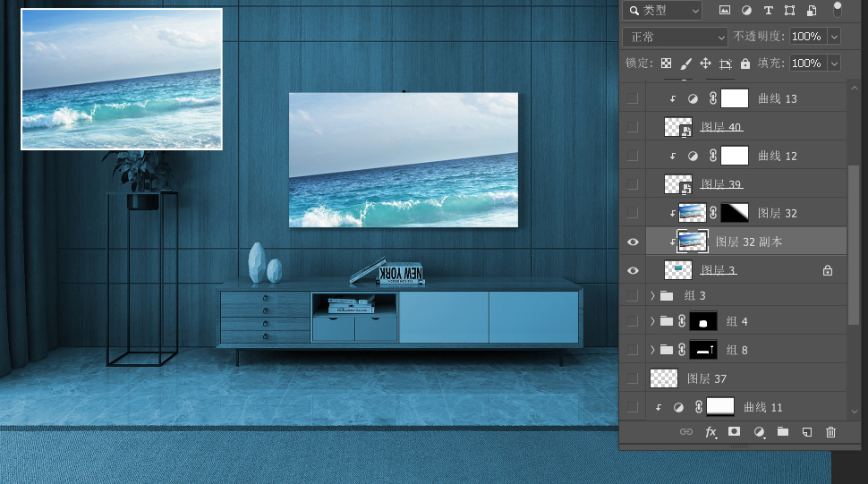Viewport: 868px width, 484px height.
Task: Click the create new layer icon
Action: coord(806,432)
